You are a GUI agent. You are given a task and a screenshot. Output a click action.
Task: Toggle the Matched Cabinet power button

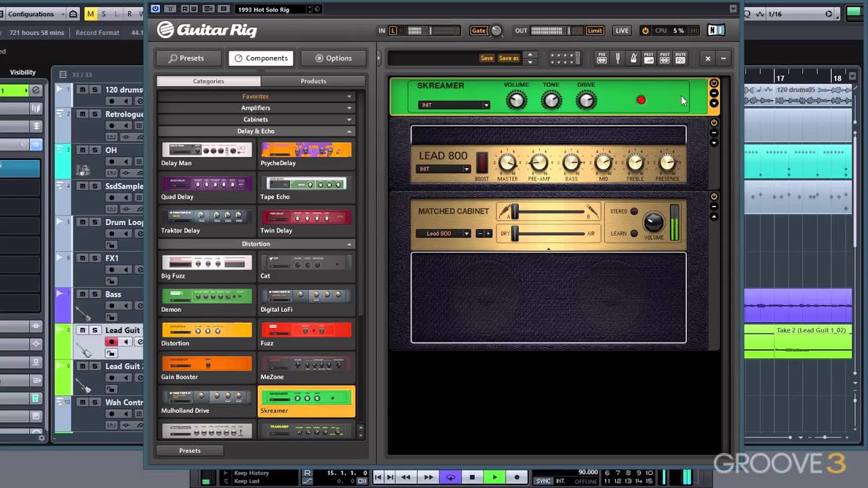point(714,197)
